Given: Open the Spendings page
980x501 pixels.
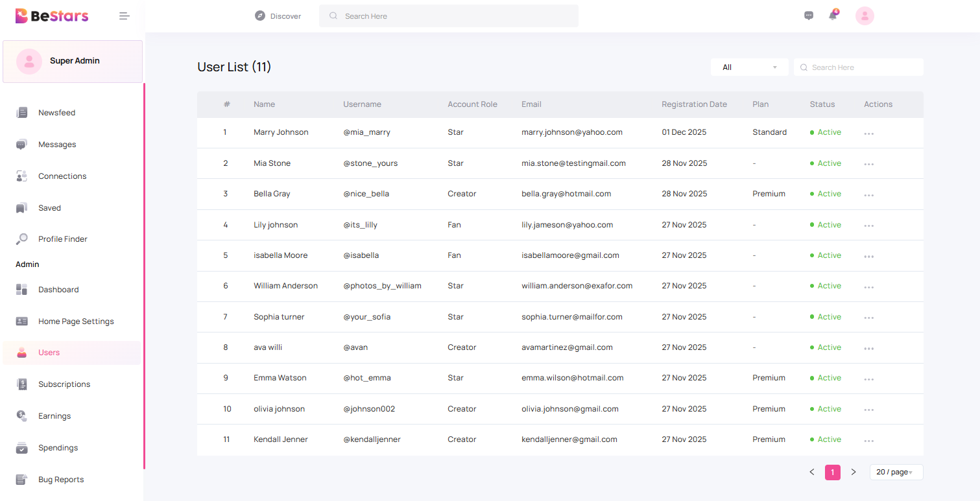Looking at the screenshot, I should (x=58, y=447).
